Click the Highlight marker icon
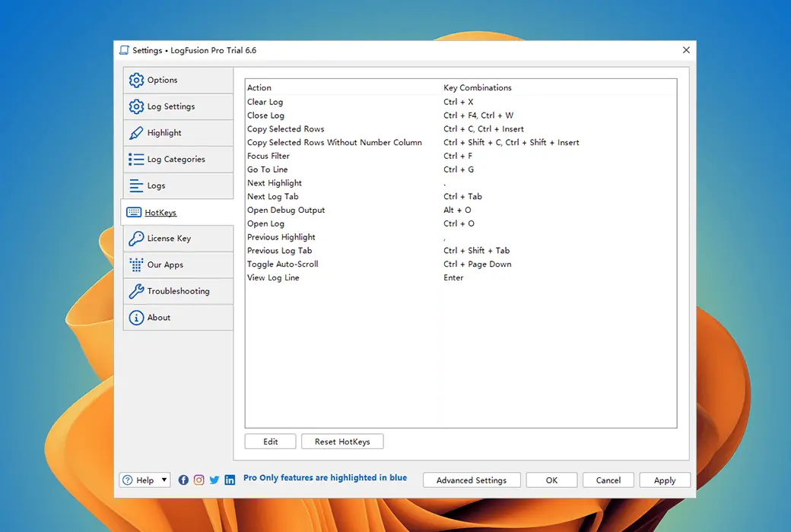 coord(136,133)
